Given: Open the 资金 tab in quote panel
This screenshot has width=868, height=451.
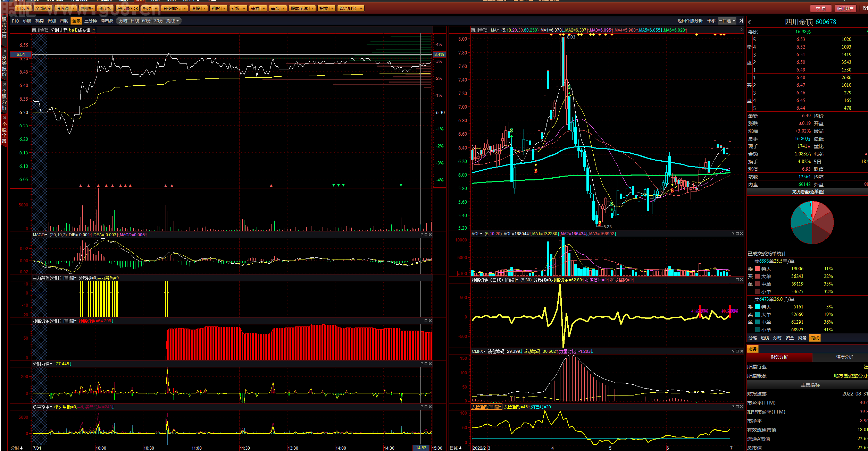Looking at the screenshot, I should [790, 338].
